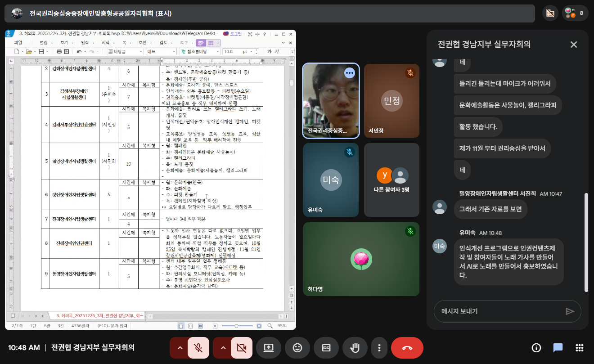
Task: Open the emoji reactions button
Action: coord(297,348)
